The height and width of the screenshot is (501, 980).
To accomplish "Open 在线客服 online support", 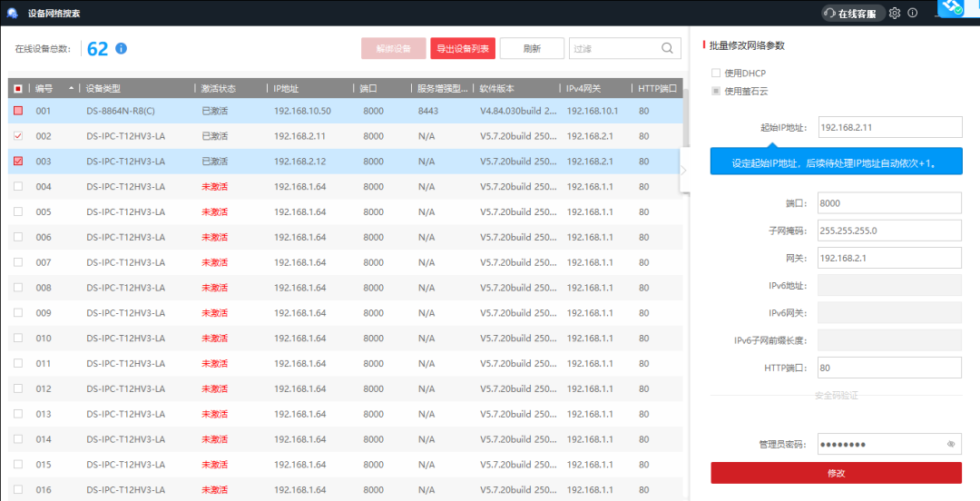I will pyautogui.click(x=851, y=13).
